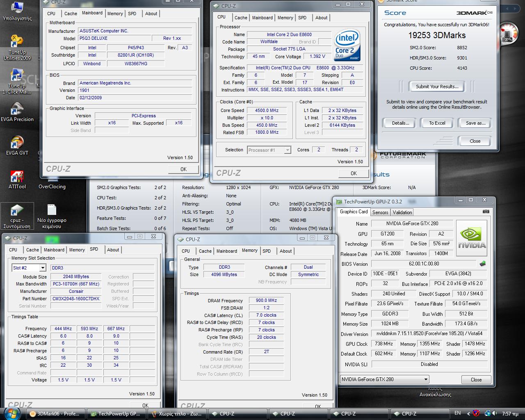525x420 pixels.
Task: Click the Details... button in 3DMark Score
Action: pyautogui.click(x=400, y=123)
